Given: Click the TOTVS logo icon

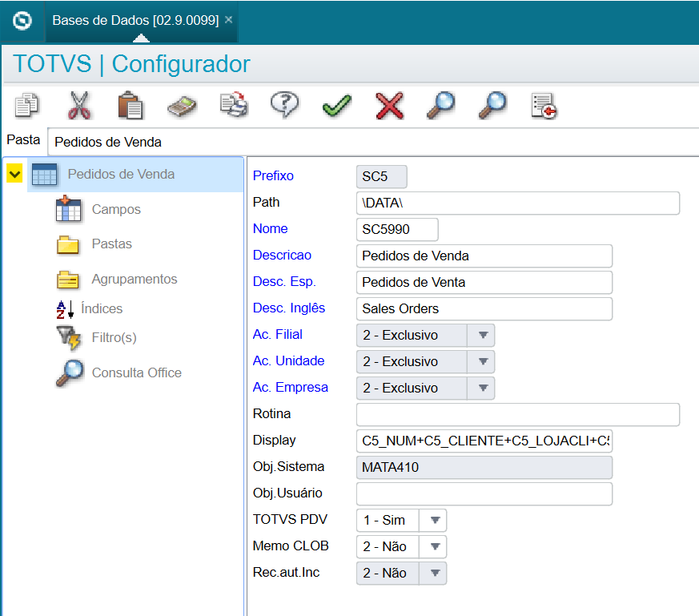Looking at the screenshot, I should click(22, 21).
